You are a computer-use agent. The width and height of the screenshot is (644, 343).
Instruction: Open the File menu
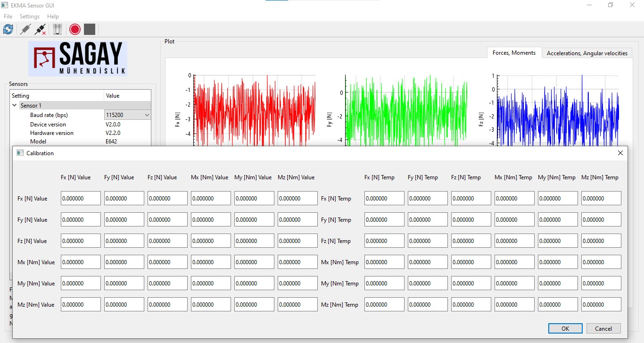pyautogui.click(x=8, y=17)
